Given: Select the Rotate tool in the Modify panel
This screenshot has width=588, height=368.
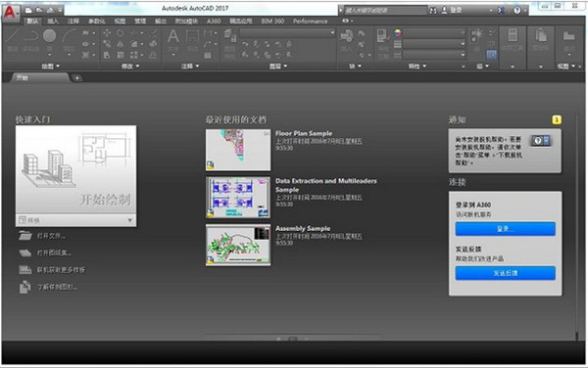Looking at the screenshot, I should point(120,33).
